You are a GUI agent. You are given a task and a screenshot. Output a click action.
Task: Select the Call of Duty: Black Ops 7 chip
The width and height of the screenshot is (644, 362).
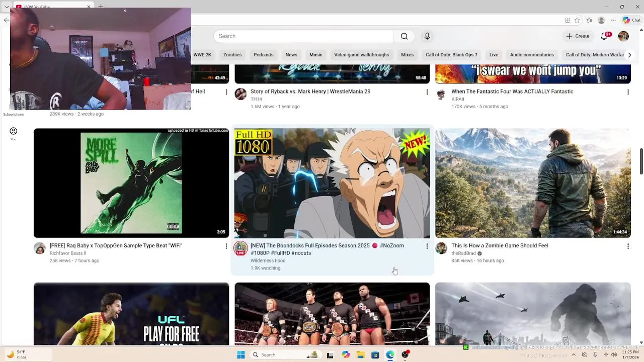click(x=451, y=55)
